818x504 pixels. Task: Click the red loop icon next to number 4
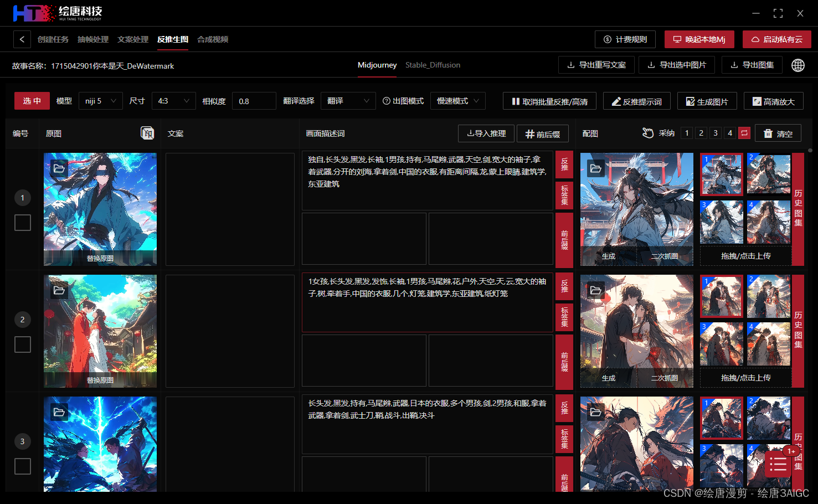744,133
